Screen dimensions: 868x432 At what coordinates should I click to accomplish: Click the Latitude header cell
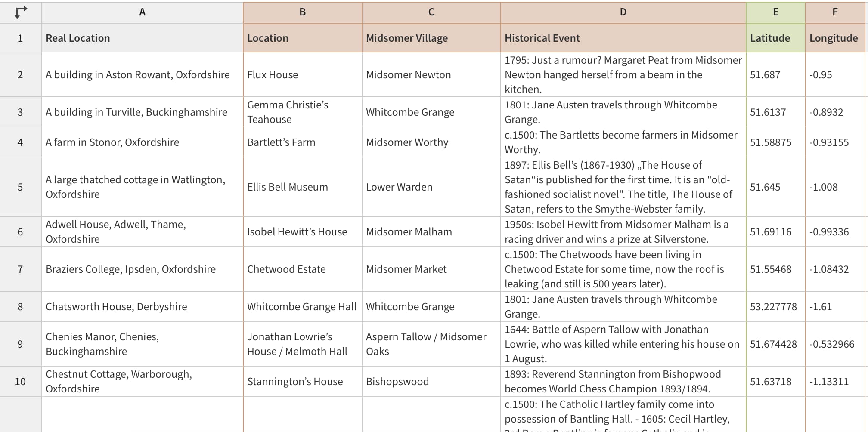click(x=775, y=38)
